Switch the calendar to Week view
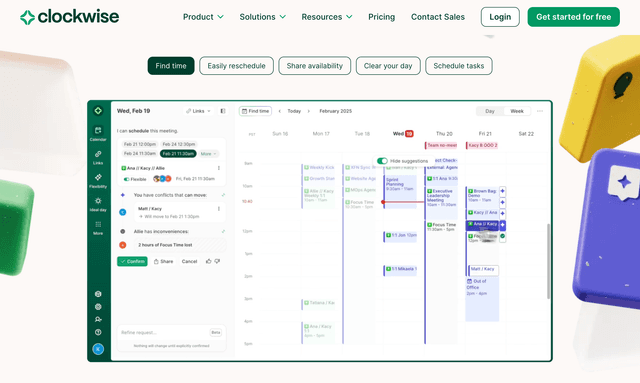 click(x=517, y=111)
